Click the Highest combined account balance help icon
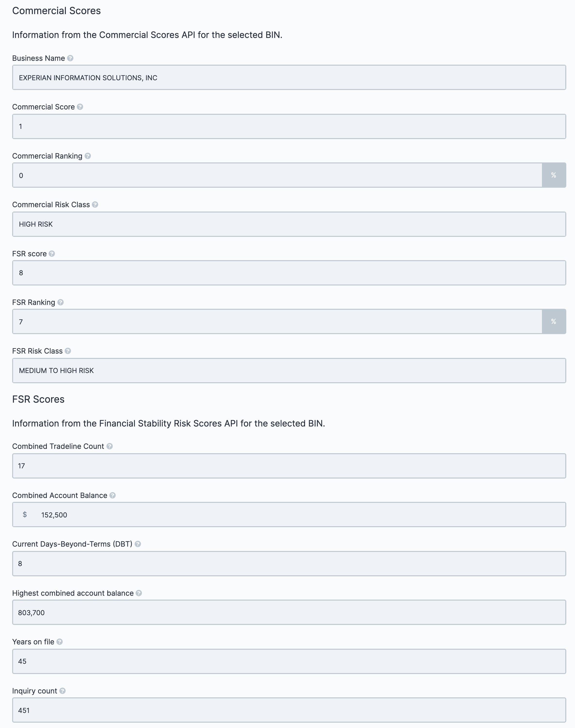This screenshot has width=575, height=728. (139, 593)
